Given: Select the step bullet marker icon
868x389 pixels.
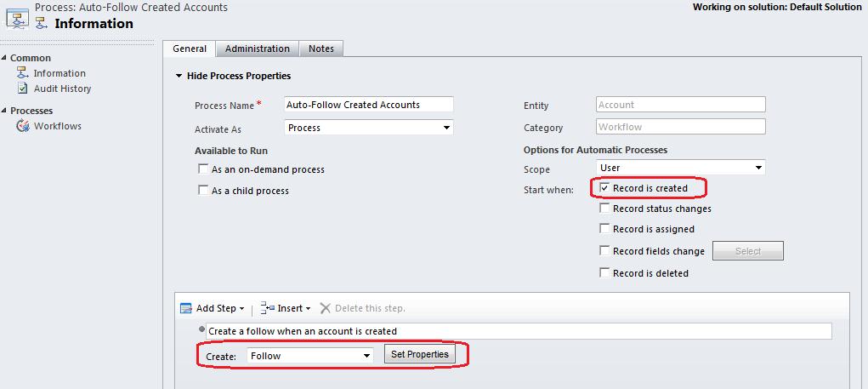Looking at the screenshot, I should (x=201, y=330).
